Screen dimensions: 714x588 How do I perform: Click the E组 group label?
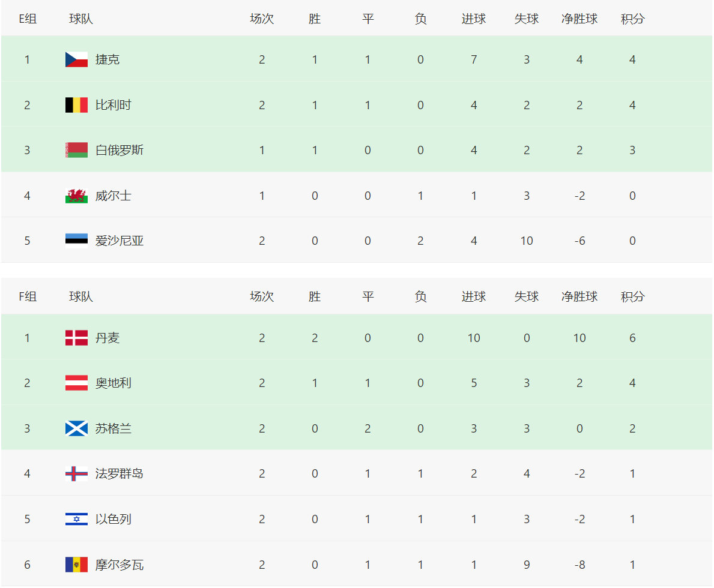pos(27,19)
